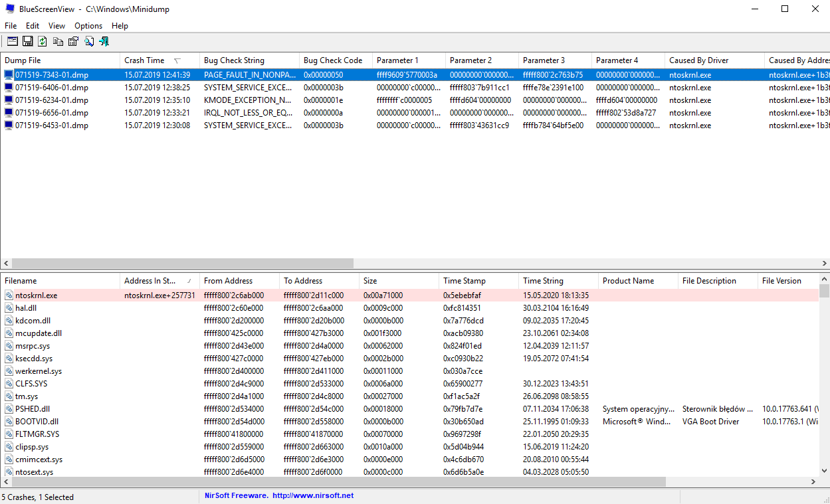The height and width of the screenshot is (504, 830).
Task: Sort by Dump File column header
Action: click(60, 60)
